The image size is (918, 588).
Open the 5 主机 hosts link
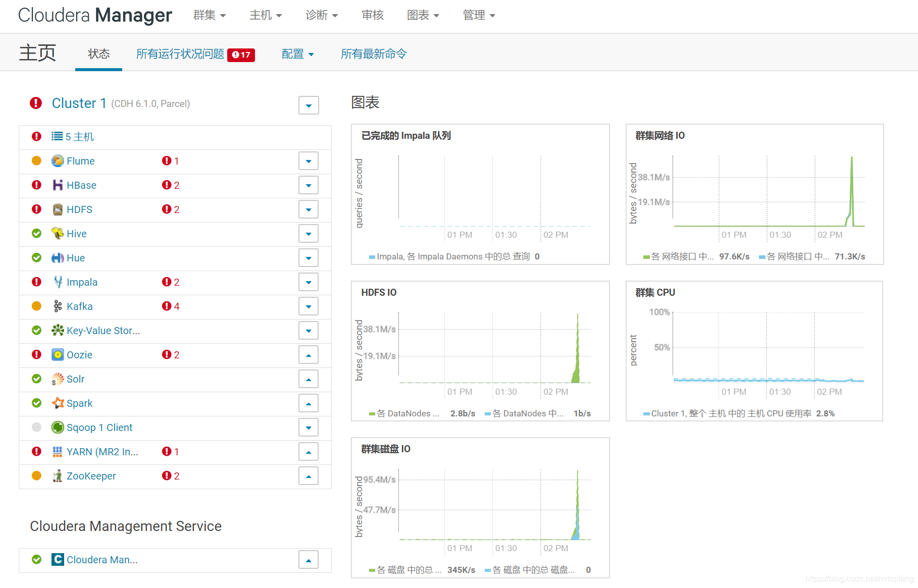(80, 137)
